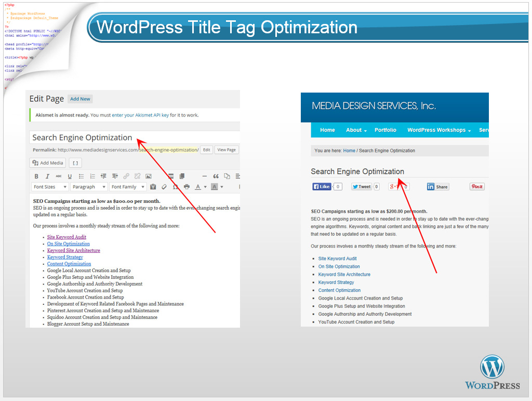
Task: Open the Paragraph format dropdown
Action: click(x=89, y=187)
